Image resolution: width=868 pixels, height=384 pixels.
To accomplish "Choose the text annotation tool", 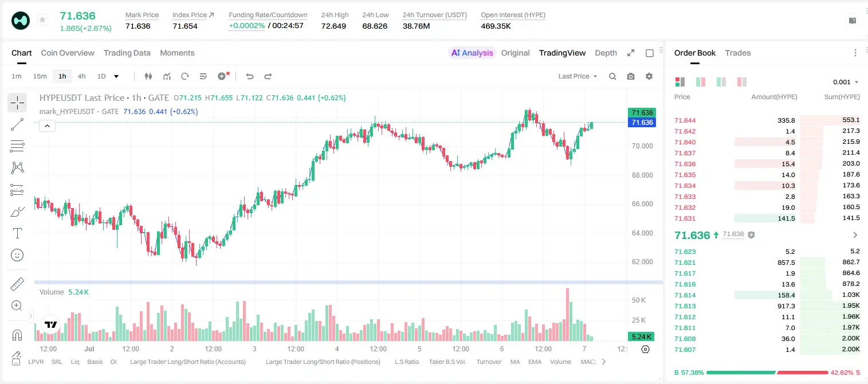I will tap(17, 233).
